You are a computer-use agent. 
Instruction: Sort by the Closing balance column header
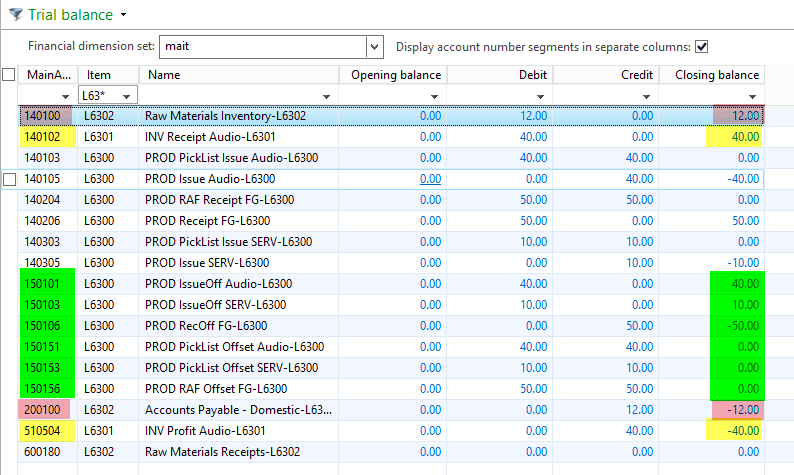point(716,75)
